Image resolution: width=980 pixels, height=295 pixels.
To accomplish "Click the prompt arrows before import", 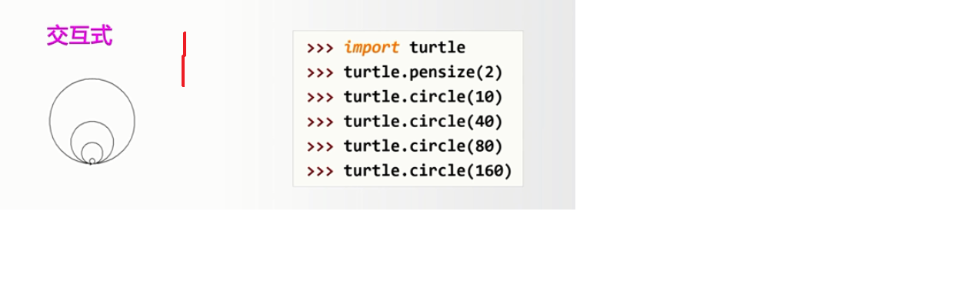I will (320, 48).
